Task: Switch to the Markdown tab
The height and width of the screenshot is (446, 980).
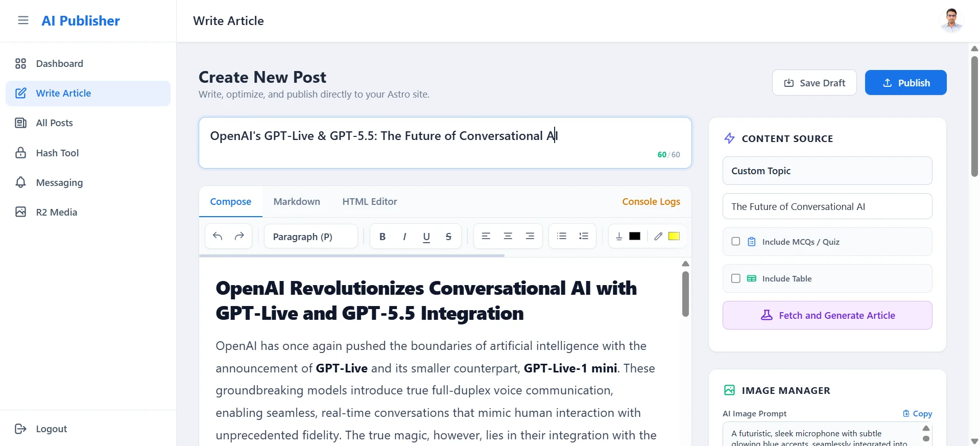Action: click(297, 202)
